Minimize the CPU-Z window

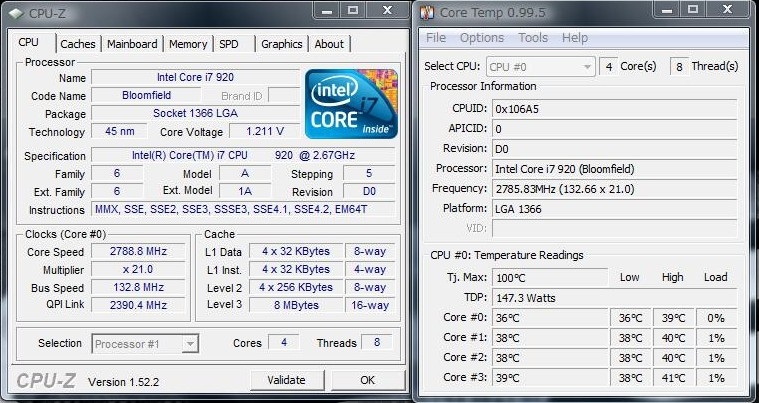click(x=327, y=10)
